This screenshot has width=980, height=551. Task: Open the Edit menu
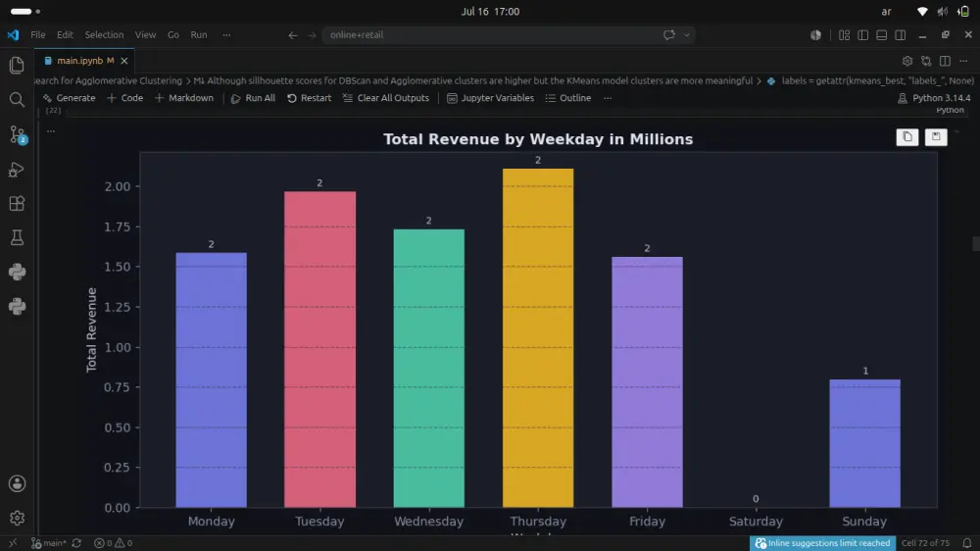65,35
